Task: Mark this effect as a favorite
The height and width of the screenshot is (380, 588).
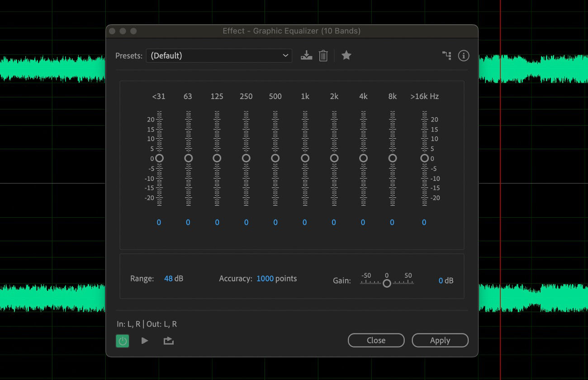Action: (x=346, y=55)
